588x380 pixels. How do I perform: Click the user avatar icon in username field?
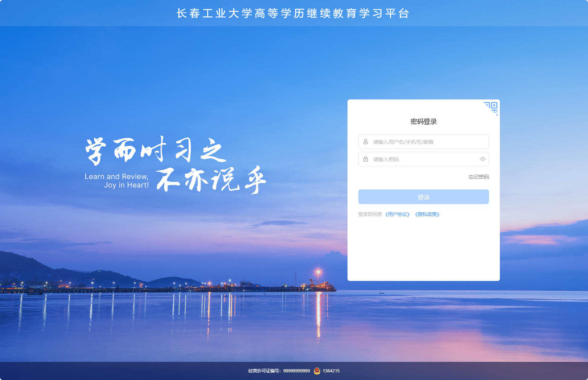[366, 142]
